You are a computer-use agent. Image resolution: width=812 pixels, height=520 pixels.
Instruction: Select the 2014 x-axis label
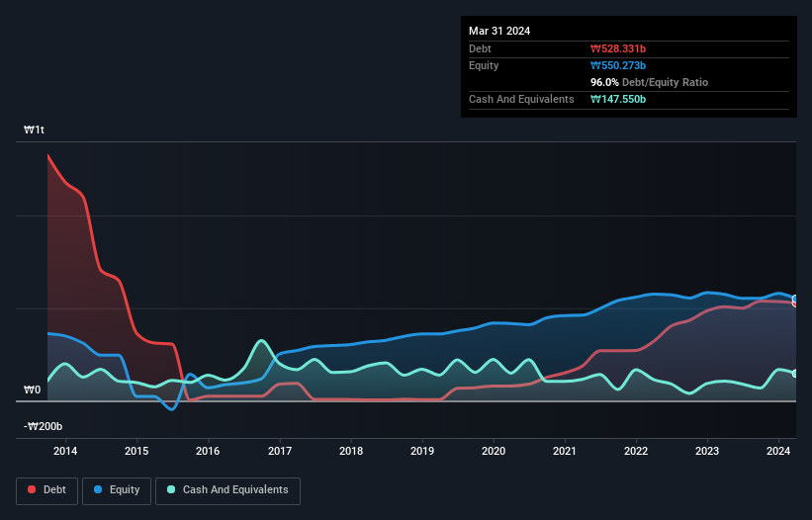[x=65, y=451]
